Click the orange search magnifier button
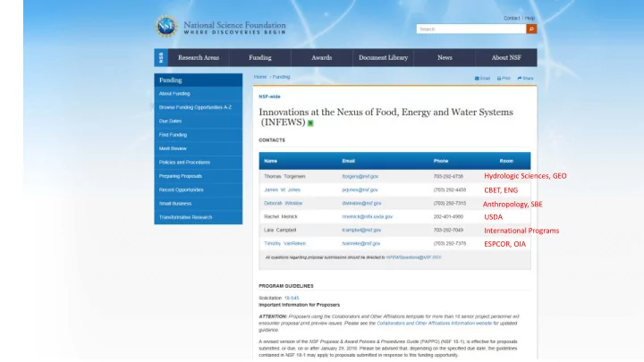This screenshot has width=644, height=362. tap(531, 29)
